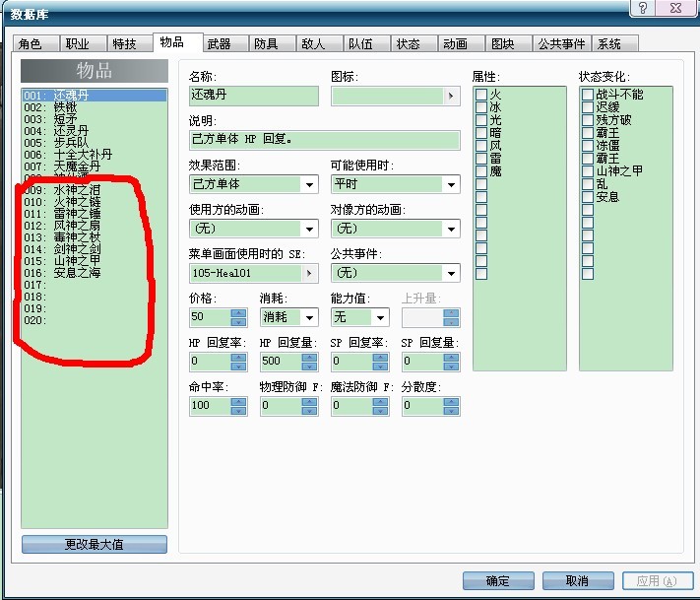Switch to the 特技 tab

[x=130, y=43]
